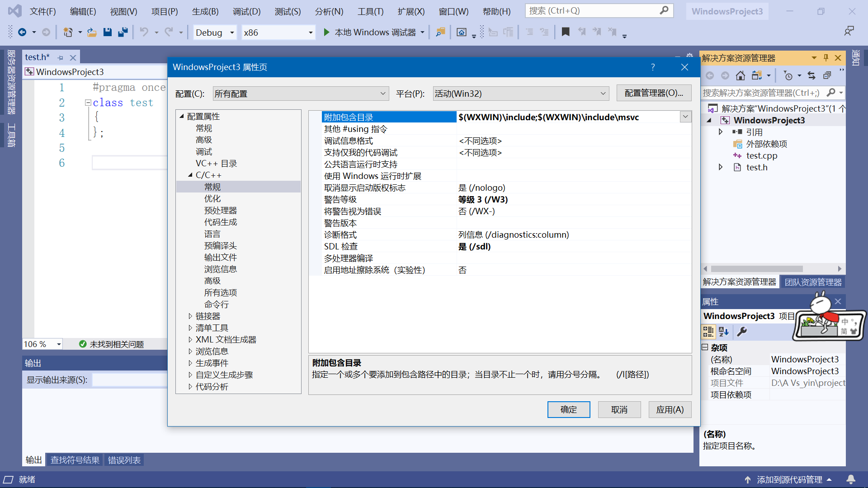Click the notifications bell in status bar
868x488 pixels.
pos(851,479)
